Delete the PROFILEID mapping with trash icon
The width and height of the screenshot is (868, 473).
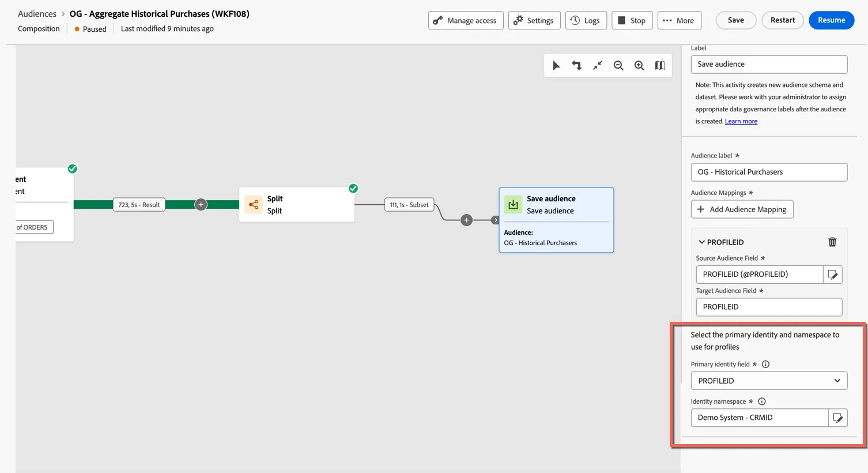832,242
